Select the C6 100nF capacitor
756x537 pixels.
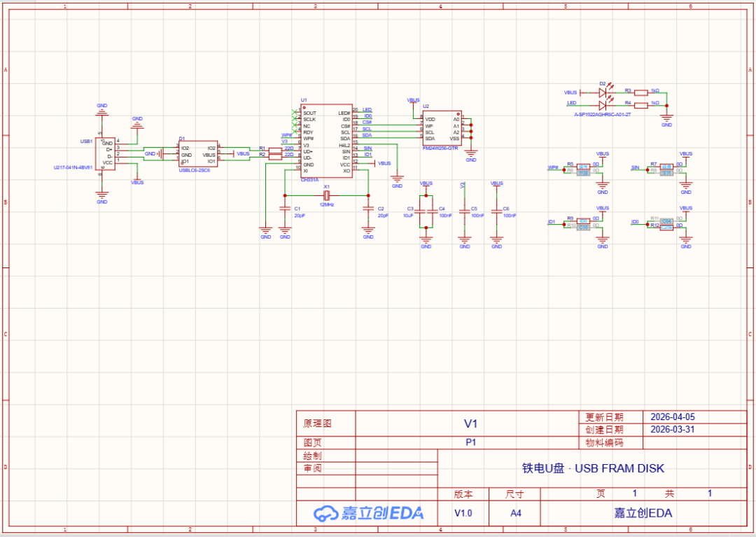[x=497, y=209]
